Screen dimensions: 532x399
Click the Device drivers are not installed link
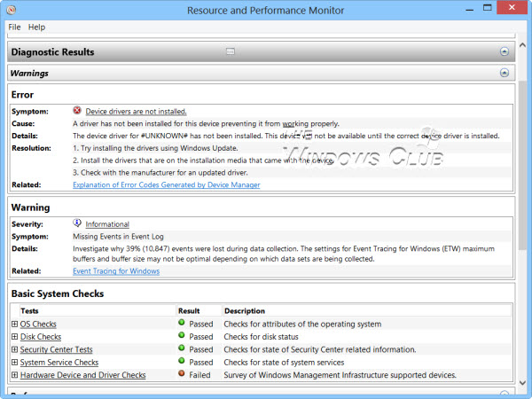[x=136, y=112]
